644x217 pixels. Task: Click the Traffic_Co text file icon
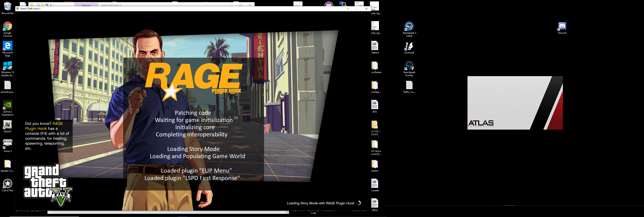(x=409, y=86)
